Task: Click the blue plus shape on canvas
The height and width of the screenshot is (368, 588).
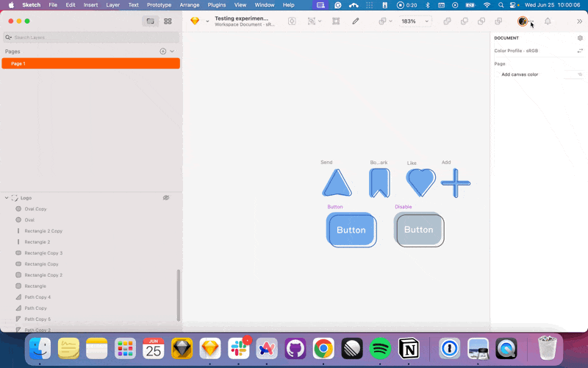Action: pos(455,183)
